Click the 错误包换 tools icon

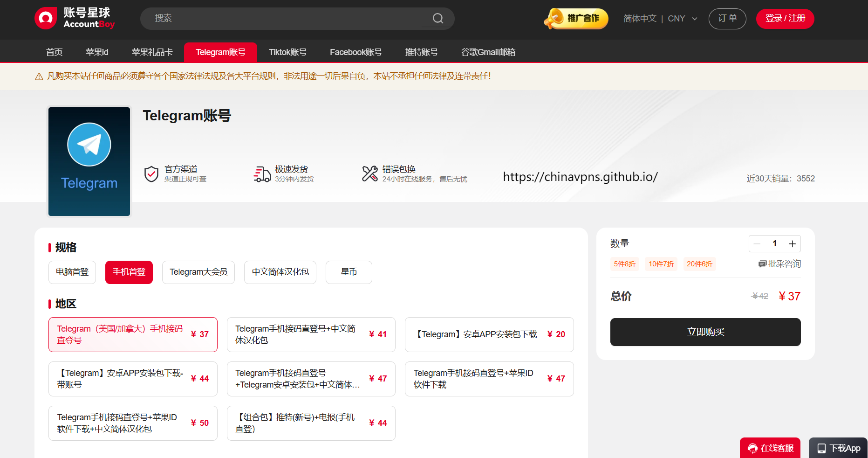pos(370,173)
